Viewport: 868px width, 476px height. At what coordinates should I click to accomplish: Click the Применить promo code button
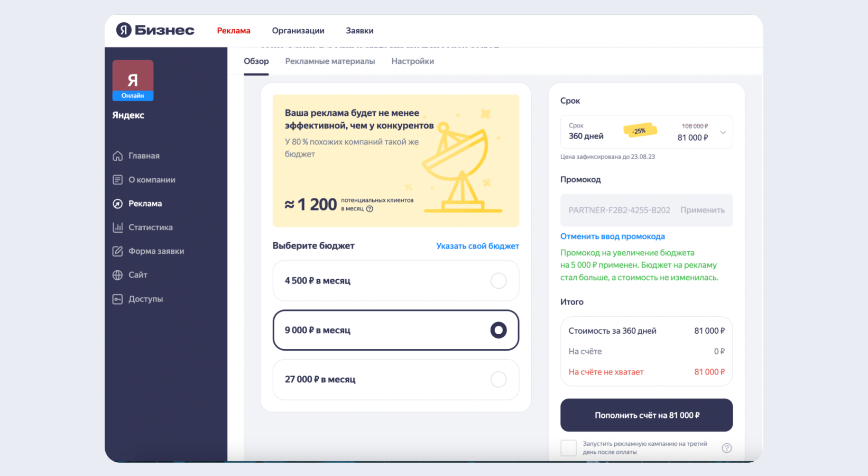pyautogui.click(x=702, y=210)
